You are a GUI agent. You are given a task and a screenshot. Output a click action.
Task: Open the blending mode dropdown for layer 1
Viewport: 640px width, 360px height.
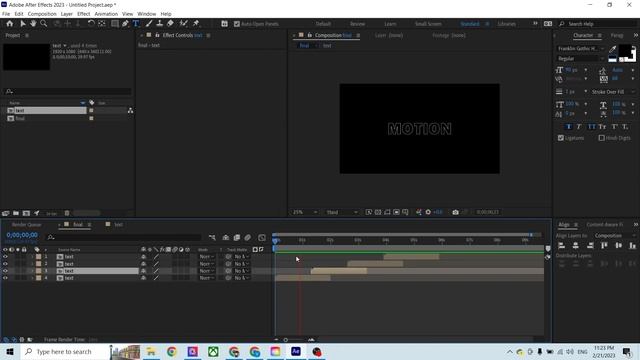click(x=207, y=257)
